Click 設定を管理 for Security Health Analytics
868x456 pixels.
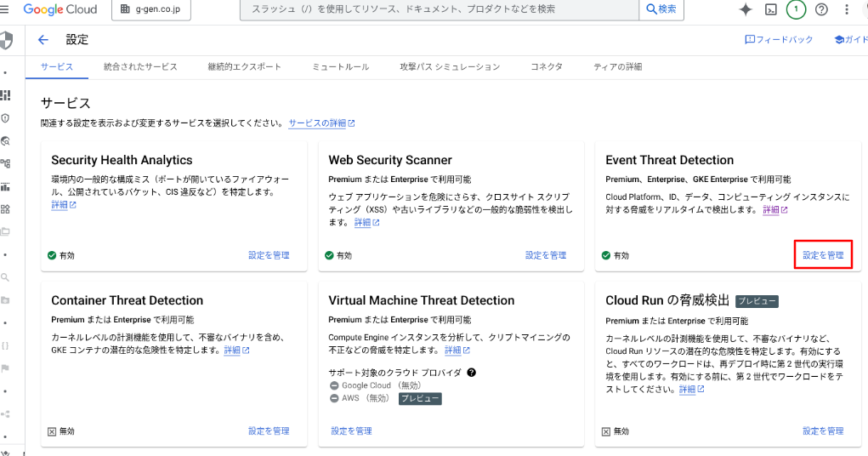[269, 255]
